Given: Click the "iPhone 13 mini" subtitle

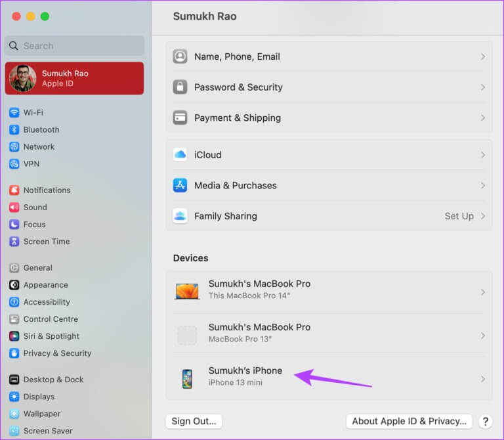Looking at the screenshot, I should [236, 382].
